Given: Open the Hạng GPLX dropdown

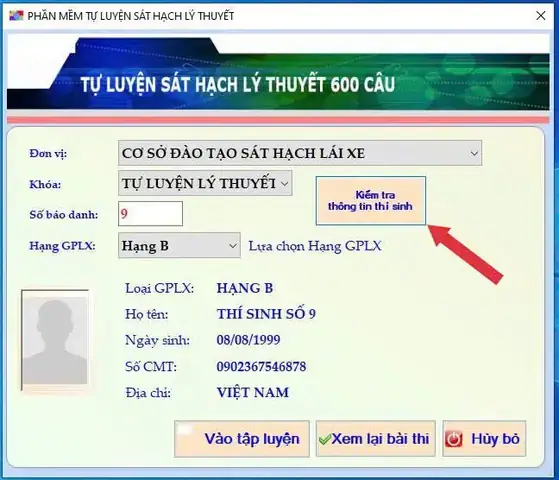Looking at the screenshot, I should click(x=179, y=245).
